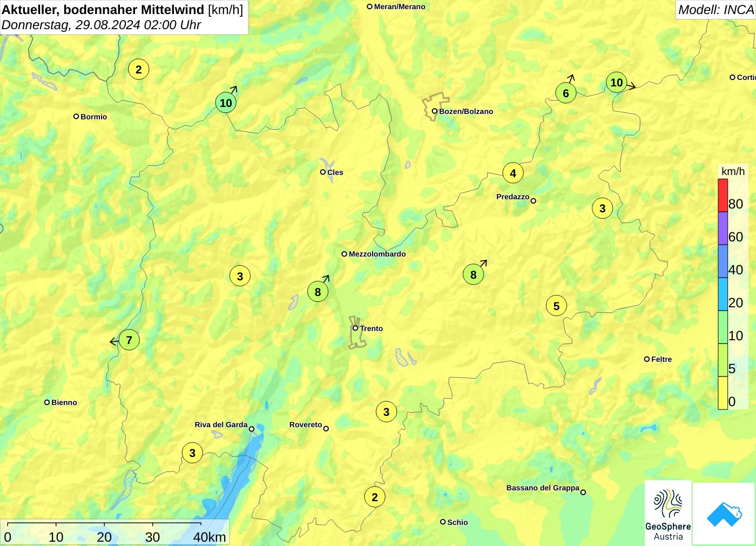756x546 pixels.
Task: Click the Feltre town label
Action: pos(661,359)
